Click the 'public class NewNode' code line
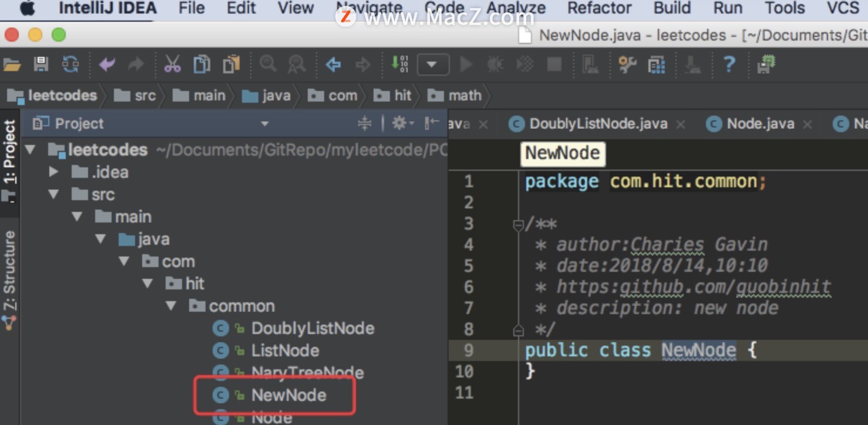Viewport: 868px width, 425px height. click(641, 350)
